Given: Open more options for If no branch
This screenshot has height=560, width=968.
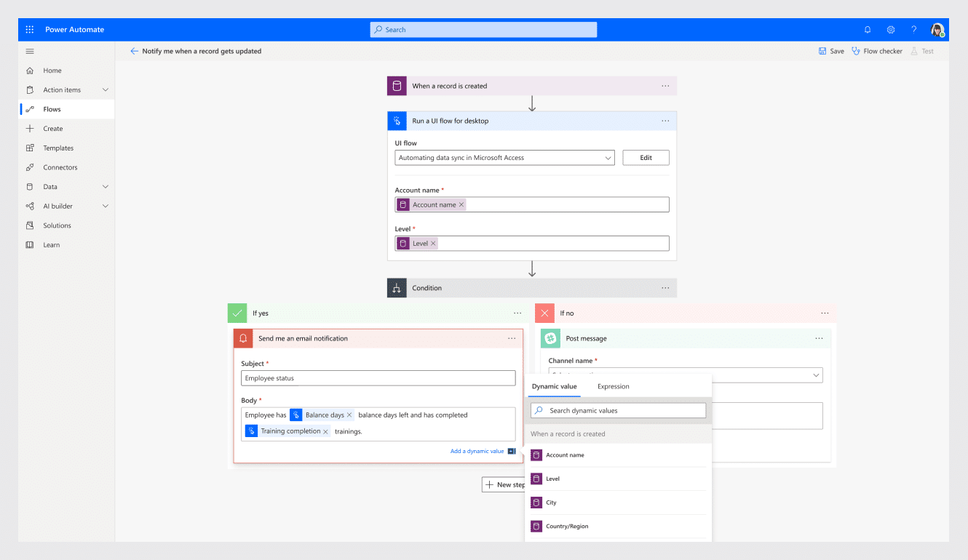Looking at the screenshot, I should pyautogui.click(x=825, y=313).
